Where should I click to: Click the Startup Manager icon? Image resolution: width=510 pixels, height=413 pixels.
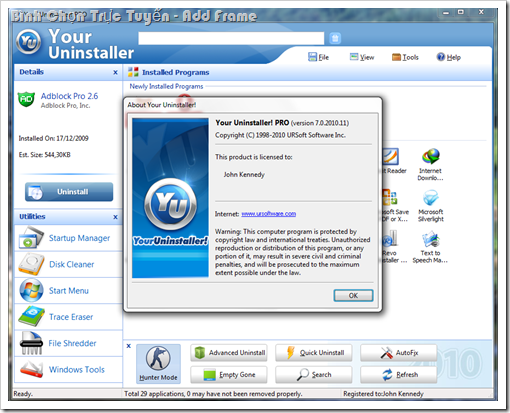31,237
